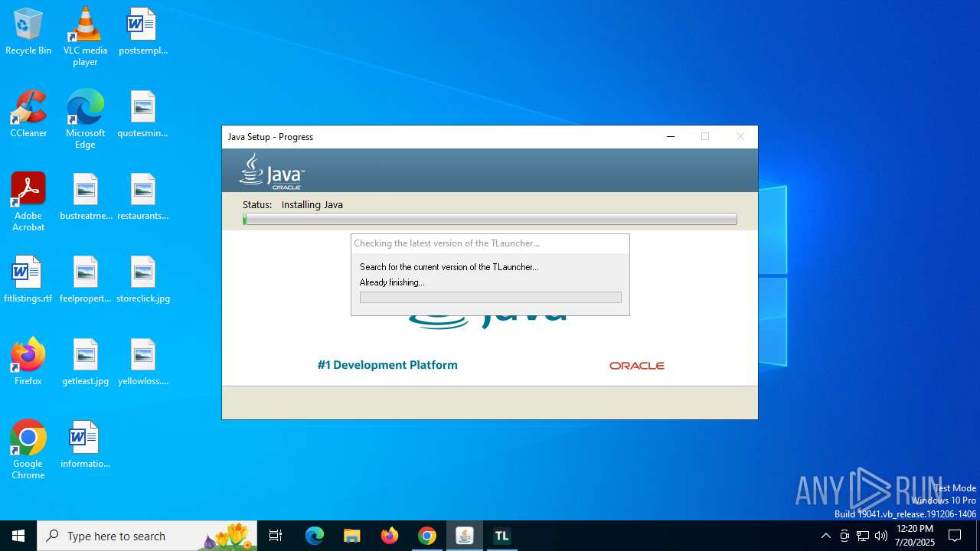Open Google Chrome desktop shortcut
980x551 pixels.
click(28, 450)
